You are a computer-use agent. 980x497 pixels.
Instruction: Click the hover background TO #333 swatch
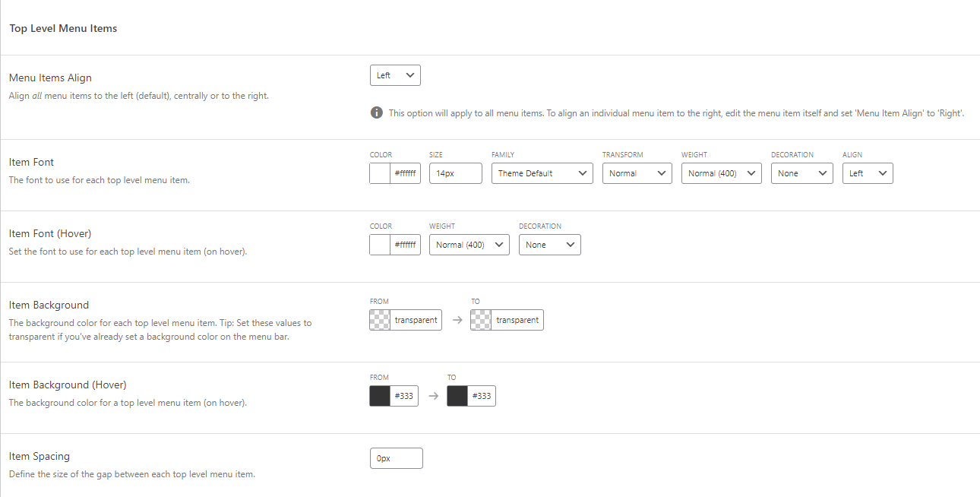pyautogui.click(x=457, y=395)
